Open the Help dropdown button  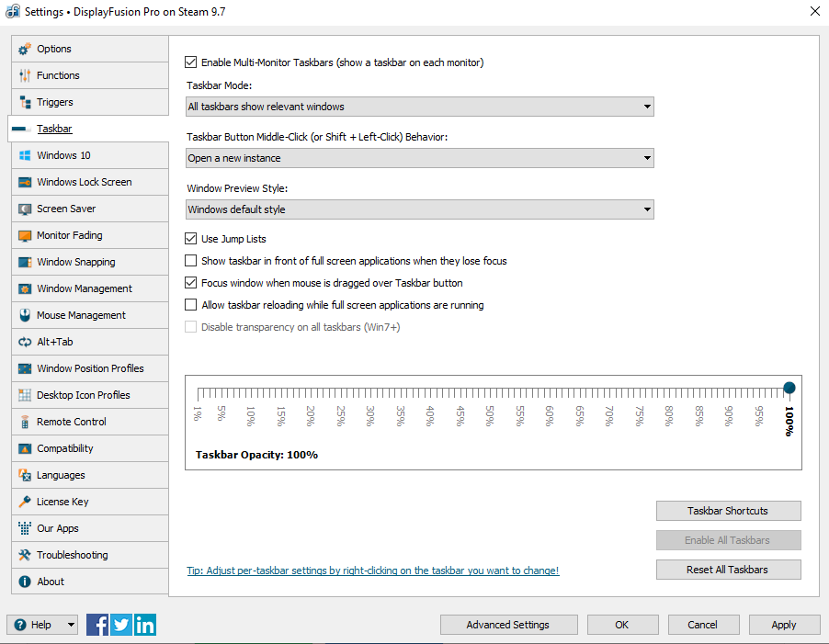point(42,625)
